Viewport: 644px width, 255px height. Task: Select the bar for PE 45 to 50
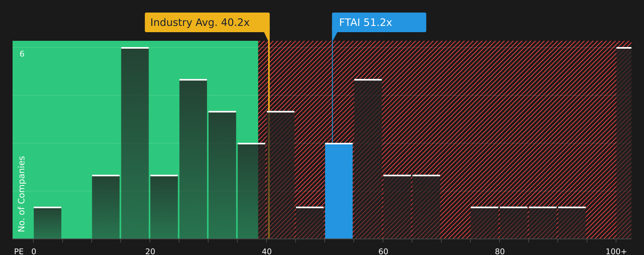310,223
